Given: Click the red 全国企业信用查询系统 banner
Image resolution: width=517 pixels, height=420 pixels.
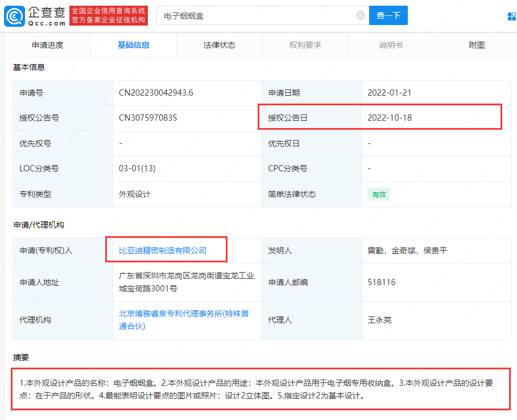Looking at the screenshot, I should [109, 15].
